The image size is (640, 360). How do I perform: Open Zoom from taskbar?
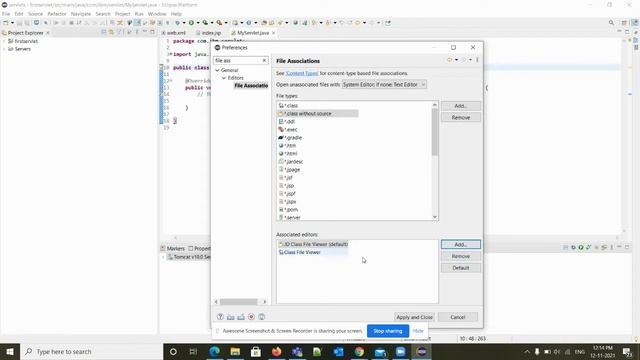click(x=401, y=351)
